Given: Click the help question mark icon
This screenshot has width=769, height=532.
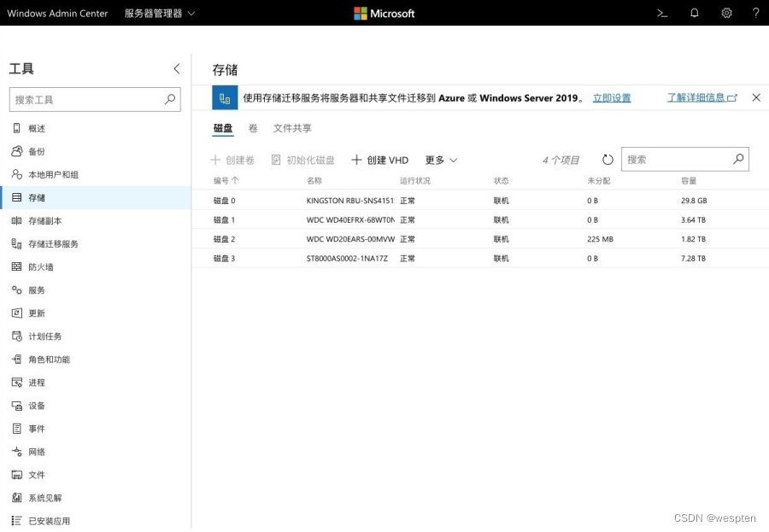Looking at the screenshot, I should pos(755,13).
